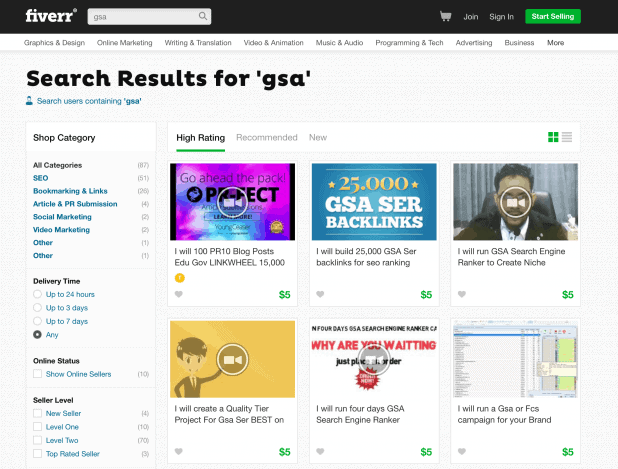Image resolution: width=618 pixels, height=469 pixels.
Task: Open 'I will run four days GSA' title
Action: coord(360,414)
